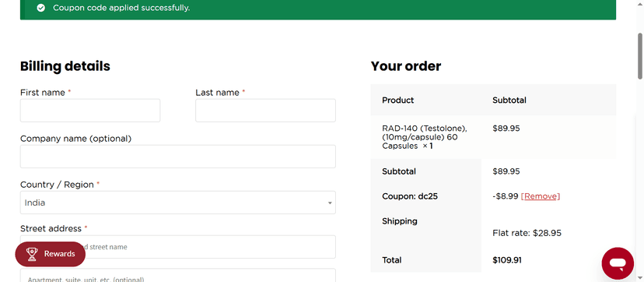Screen dimensions: 644x282
Task: Click the $109.91 total amount
Action: (507, 260)
